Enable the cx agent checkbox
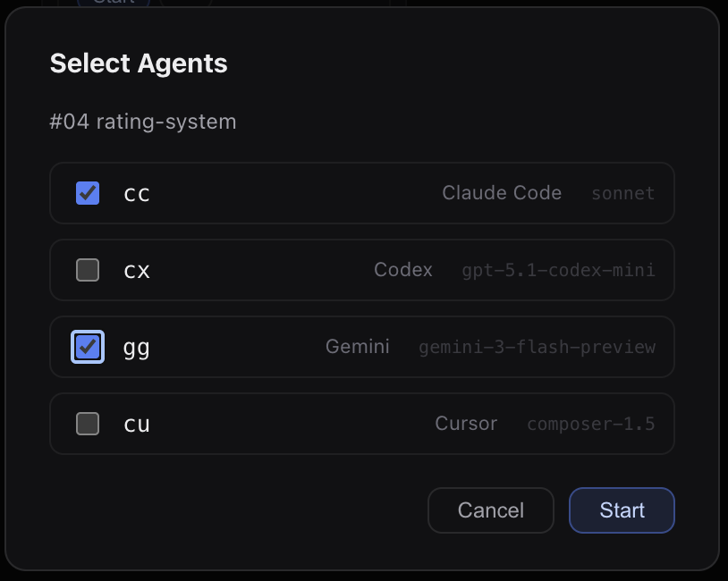 click(x=88, y=270)
